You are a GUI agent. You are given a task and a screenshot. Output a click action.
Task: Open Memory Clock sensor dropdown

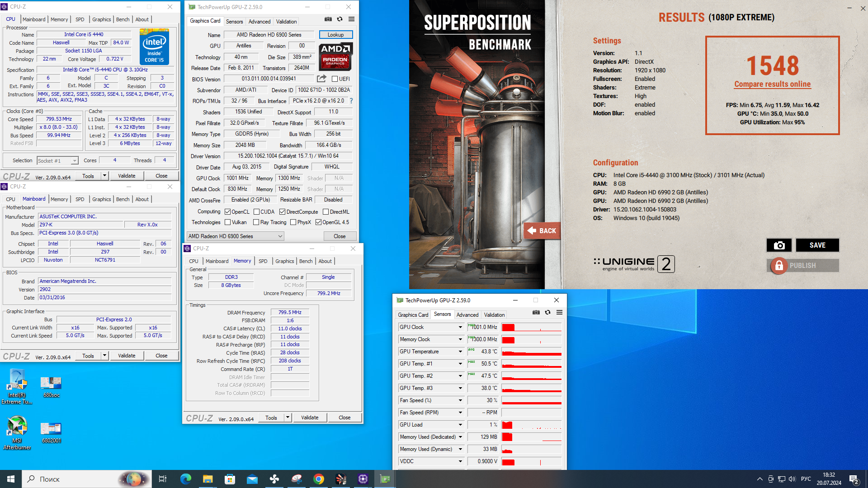pyautogui.click(x=460, y=339)
